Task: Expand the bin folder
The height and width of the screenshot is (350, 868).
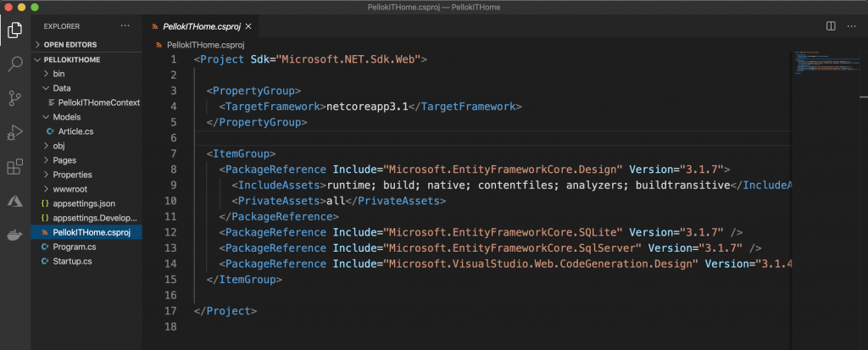Action: coord(58,74)
